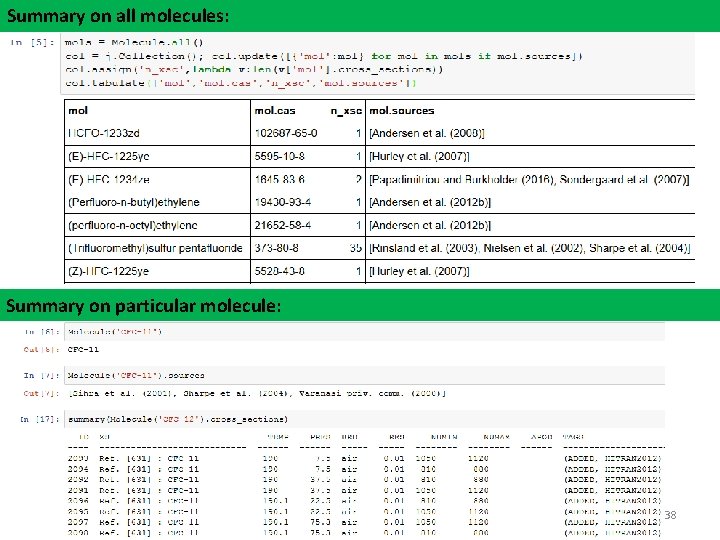Click the summary(...cross_sections) cell In [17]
Image resolution: width=720 pixels, height=540 pixels.
(365, 419)
